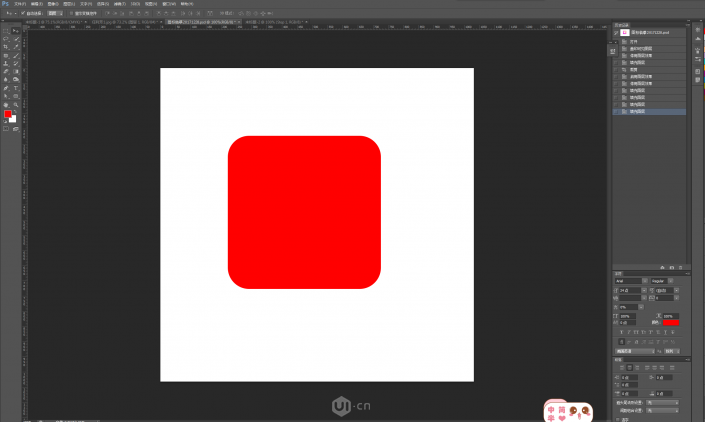The height and width of the screenshot is (422, 705).
Task: Toggle the hyphenation checkbox in Paragraph panel
Action: click(616, 420)
